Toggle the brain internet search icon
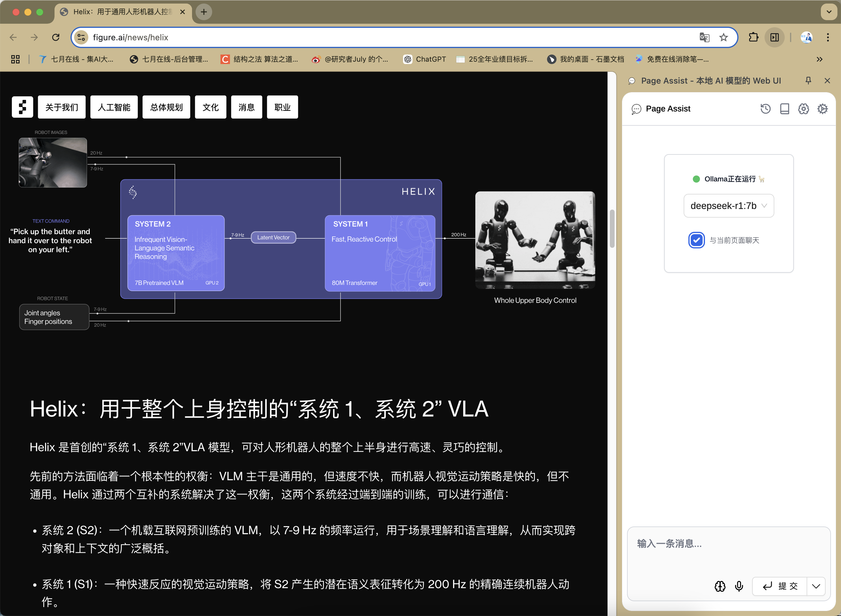This screenshot has width=841, height=616. [x=720, y=586]
